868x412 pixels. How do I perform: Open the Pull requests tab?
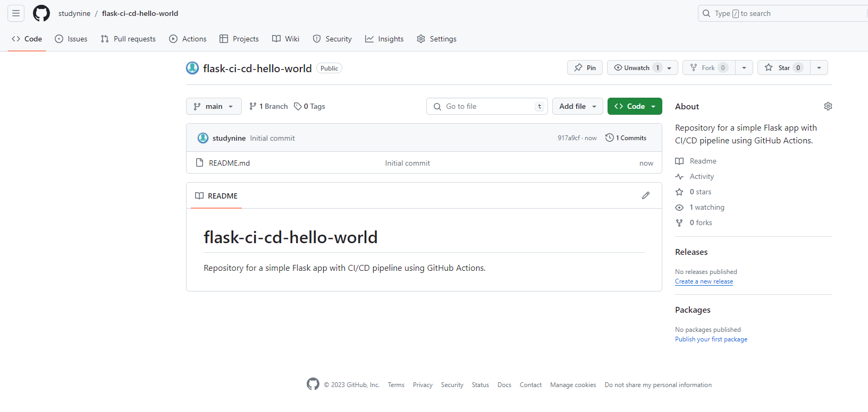[128, 39]
